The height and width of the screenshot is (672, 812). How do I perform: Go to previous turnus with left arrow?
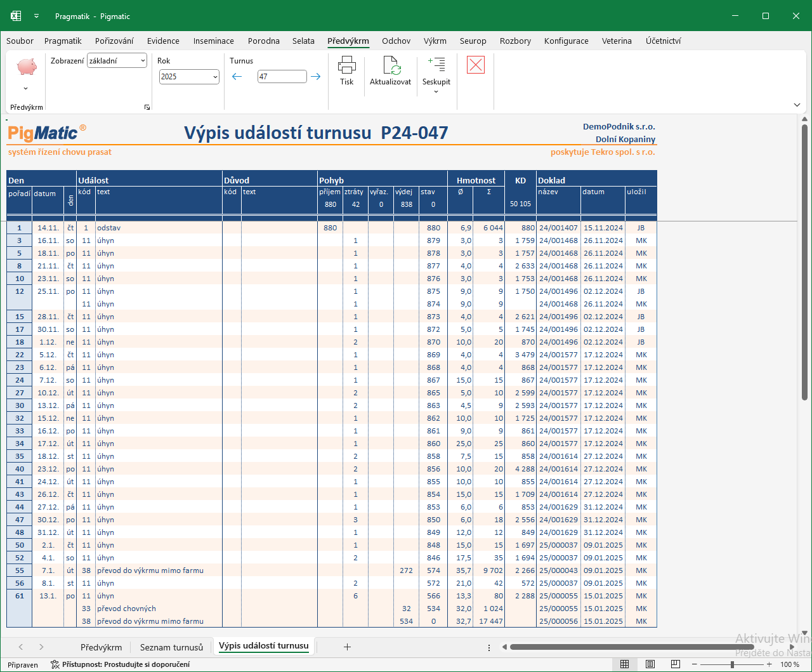point(237,77)
